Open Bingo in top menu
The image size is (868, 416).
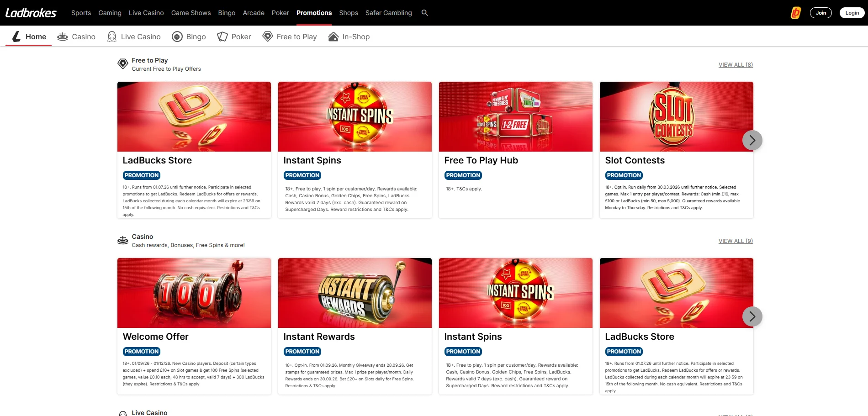point(227,13)
